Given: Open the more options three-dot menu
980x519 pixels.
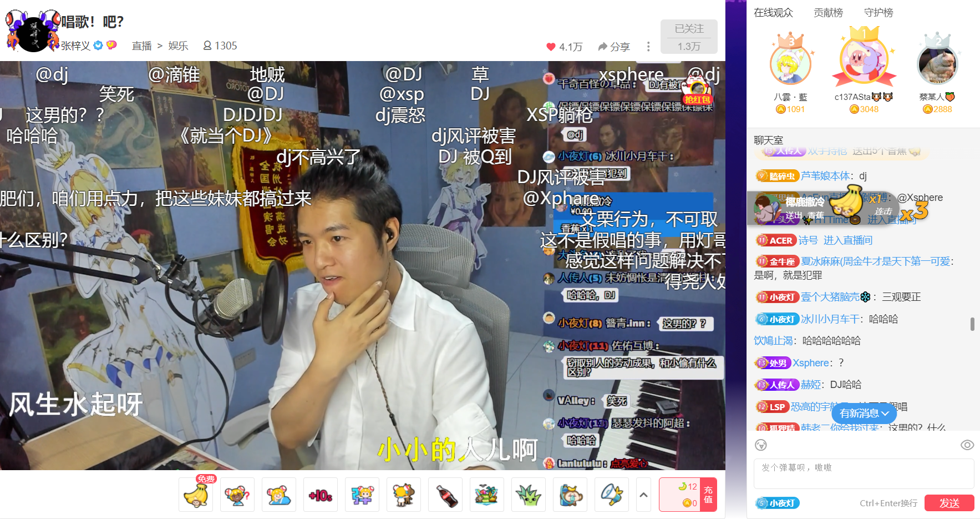Looking at the screenshot, I should (648, 47).
